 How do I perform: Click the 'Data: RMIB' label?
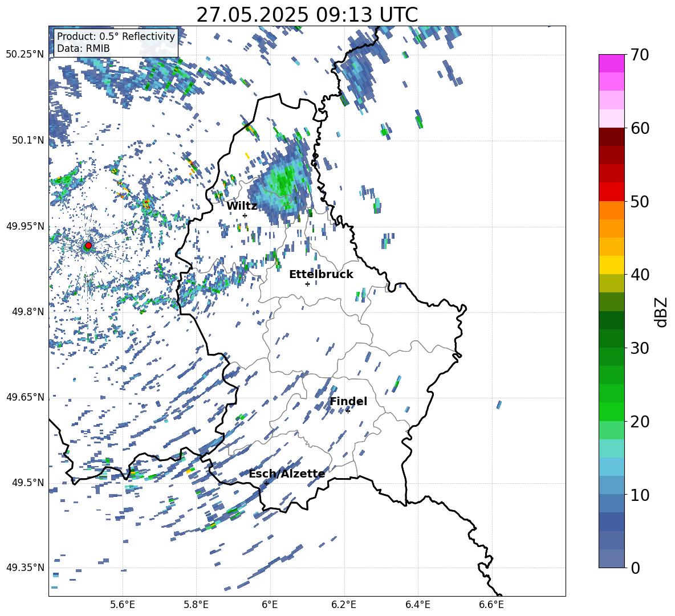coord(83,48)
